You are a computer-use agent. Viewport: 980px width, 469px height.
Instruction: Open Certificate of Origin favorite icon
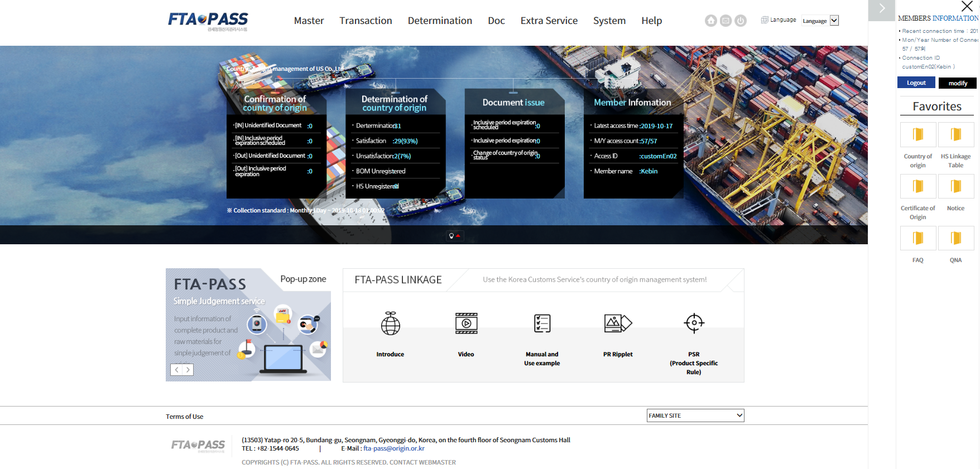(918, 186)
